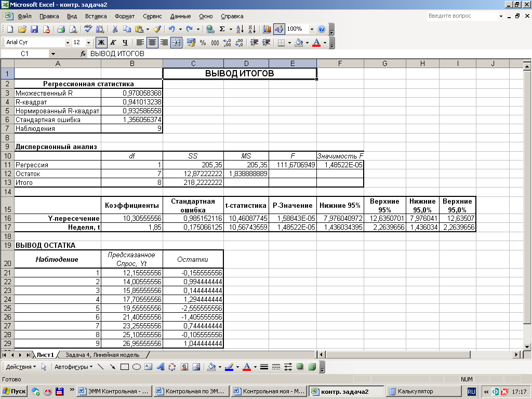Click the Автофигуры button
This screenshot has width=532, height=399.
point(73,367)
